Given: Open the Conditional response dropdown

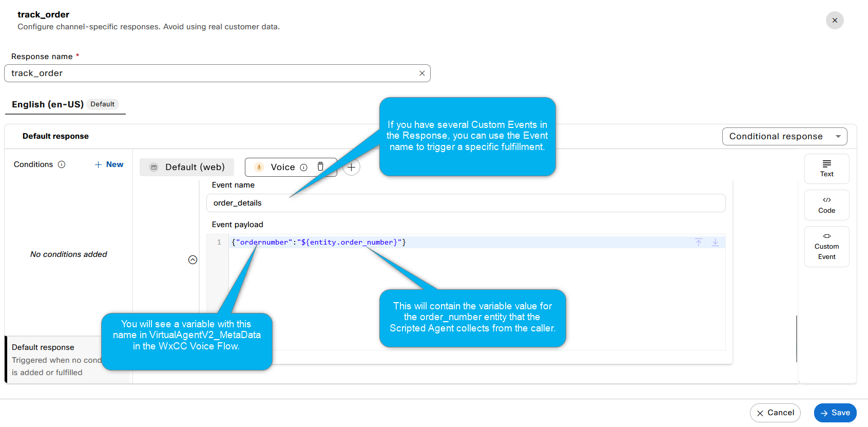Looking at the screenshot, I should click(784, 136).
